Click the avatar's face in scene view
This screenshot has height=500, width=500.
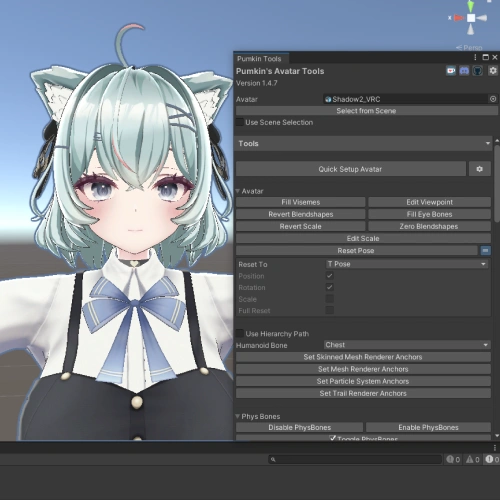135,203
